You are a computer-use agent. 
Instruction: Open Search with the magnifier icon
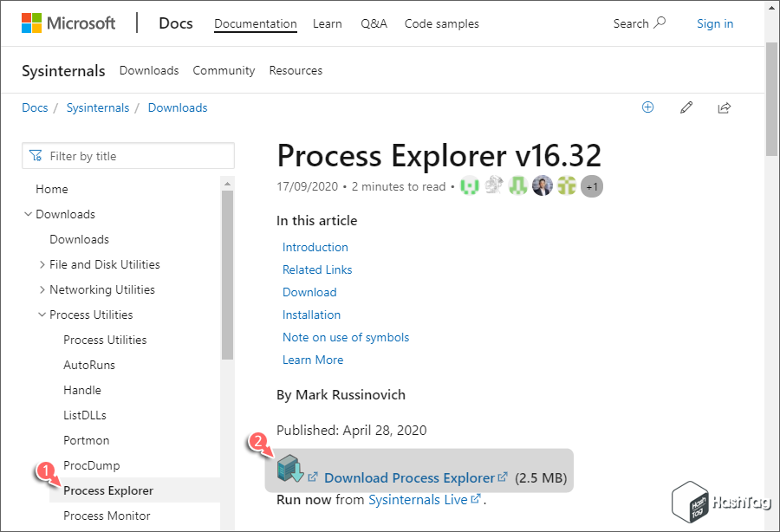click(x=660, y=23)
